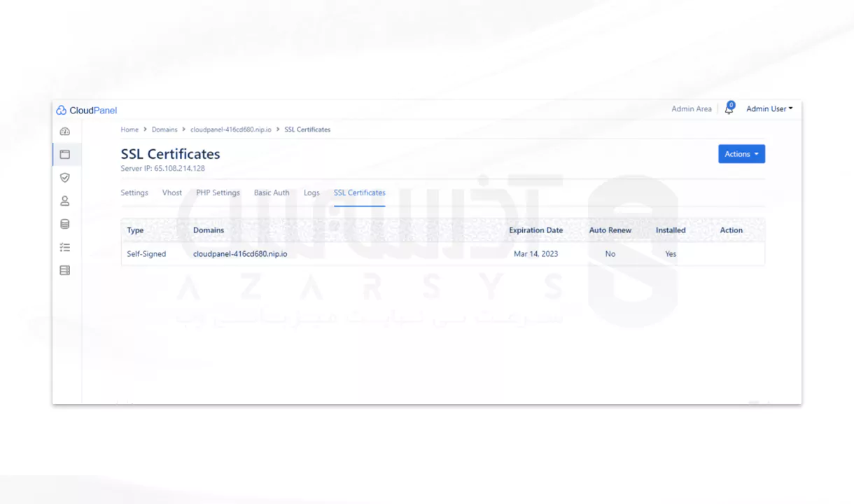Viewport: 854px width, 504px height.
Task: Click the SSL Certificates page heading
Action: coord(170,154)
